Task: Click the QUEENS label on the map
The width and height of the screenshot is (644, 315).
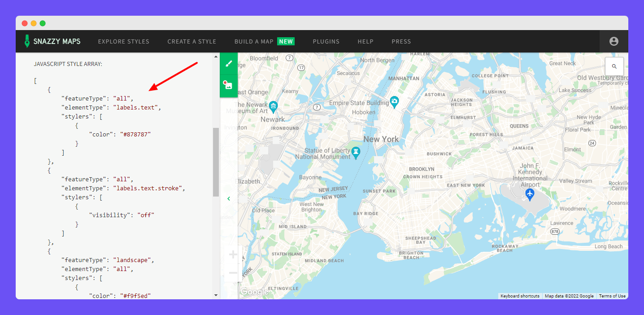Action: [x=519, y=126]
